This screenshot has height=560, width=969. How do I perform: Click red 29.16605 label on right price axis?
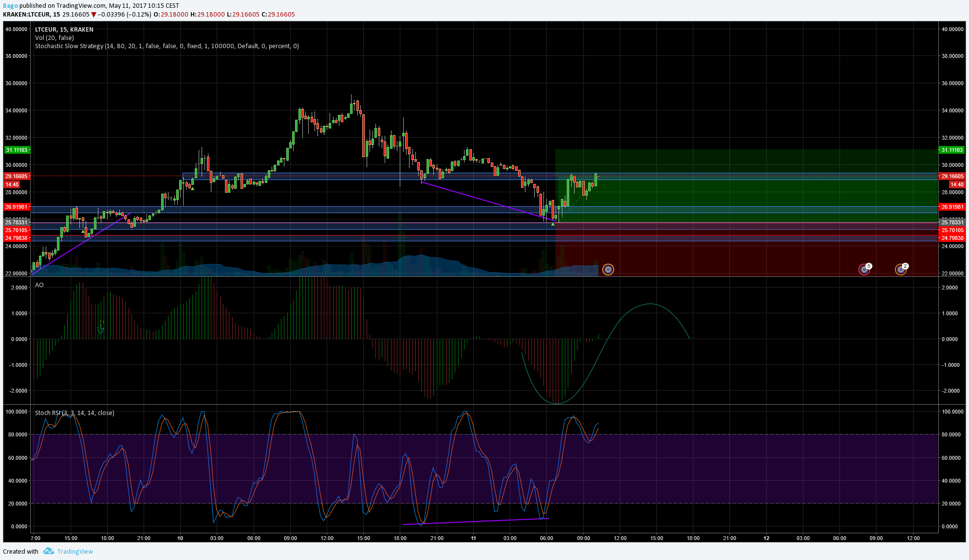tap(952, 176)
